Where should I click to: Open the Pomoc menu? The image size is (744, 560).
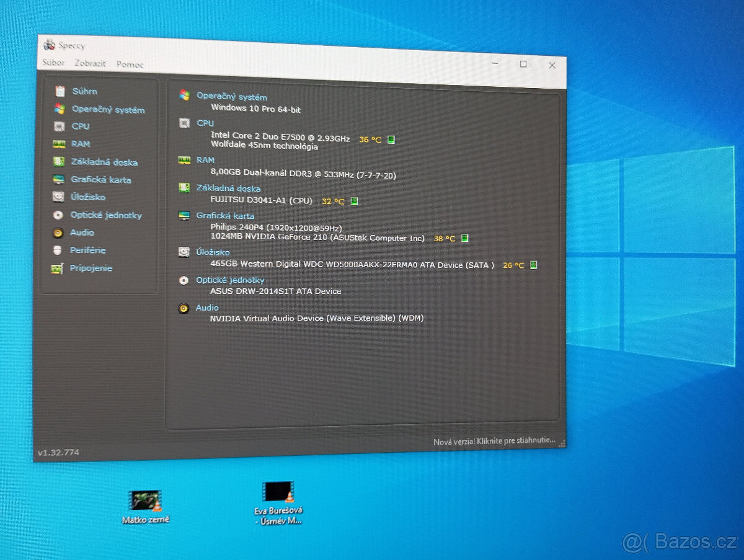(x=130, y=64)
